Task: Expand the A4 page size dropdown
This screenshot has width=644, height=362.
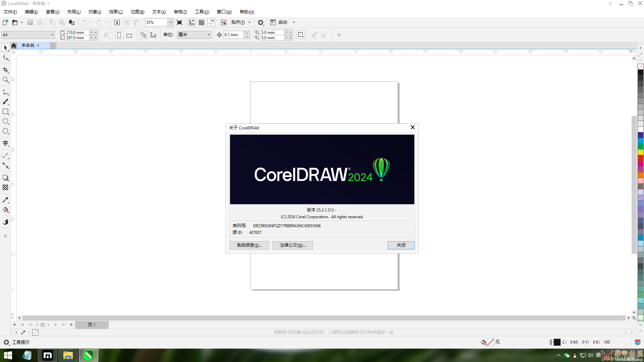Action: pos(52,35)
